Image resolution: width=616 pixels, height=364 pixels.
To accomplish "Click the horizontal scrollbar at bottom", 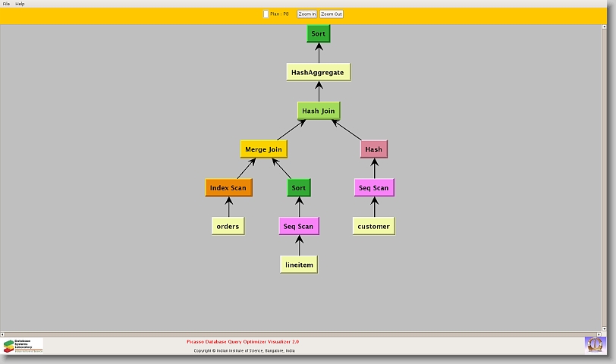I will [303, 334].
